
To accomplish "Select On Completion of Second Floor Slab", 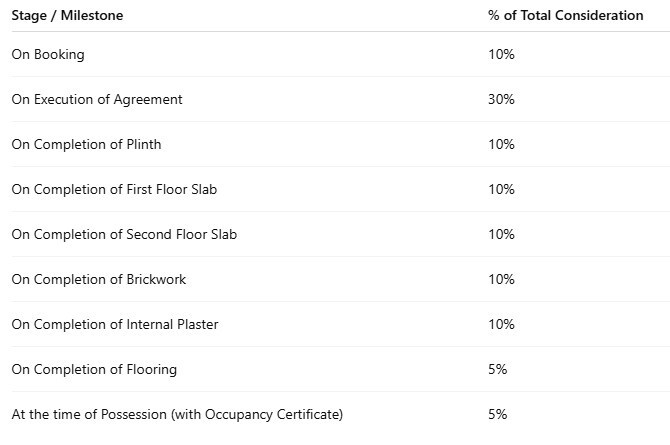I will [x=124, y=235].
